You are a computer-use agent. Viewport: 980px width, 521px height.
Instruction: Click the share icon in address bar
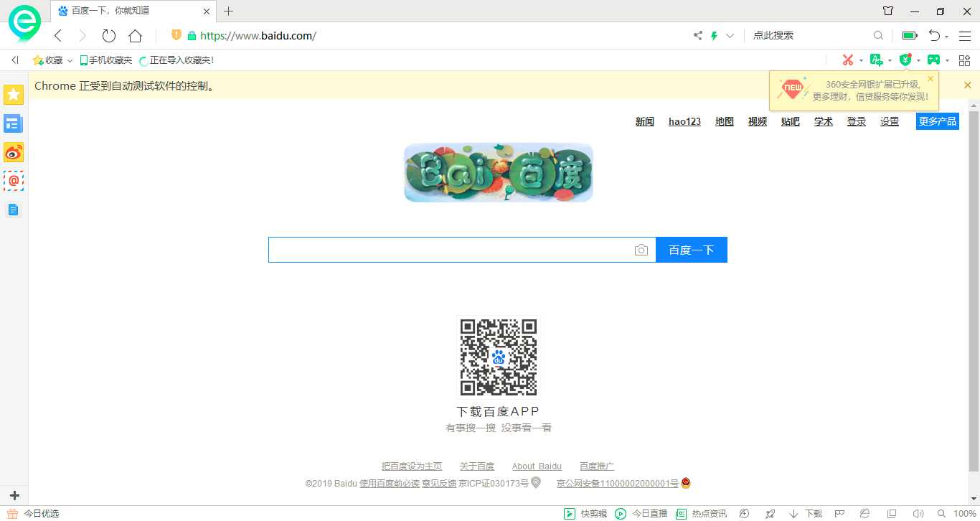point(698,35)
